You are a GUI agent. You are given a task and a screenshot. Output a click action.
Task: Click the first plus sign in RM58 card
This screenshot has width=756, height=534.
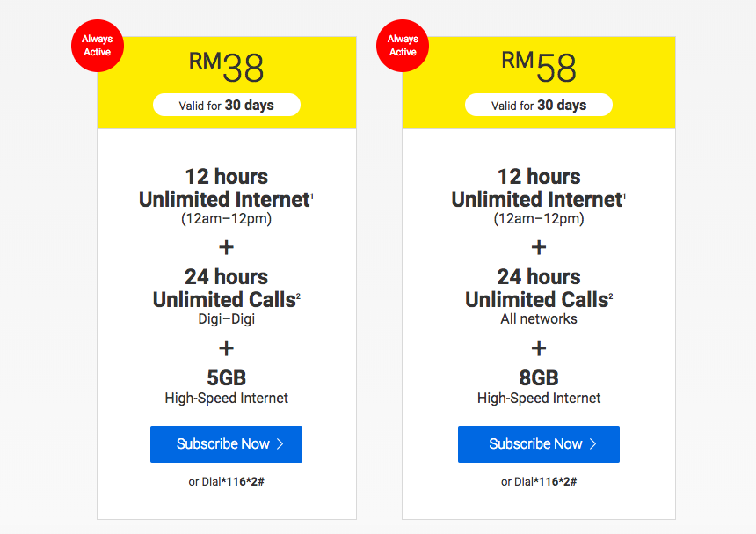(x=539, y=247)
